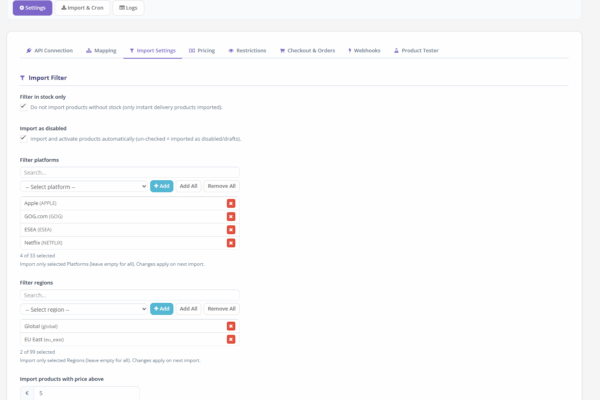Click the minimum price input field
Screen dimensions: 600x400
click(x=86, y=393)
